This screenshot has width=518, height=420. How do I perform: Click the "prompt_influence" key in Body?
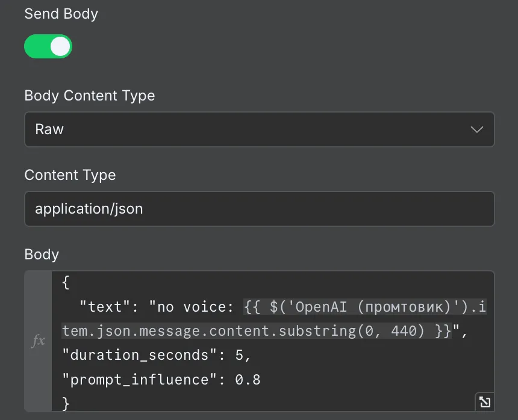pos(140,379)
